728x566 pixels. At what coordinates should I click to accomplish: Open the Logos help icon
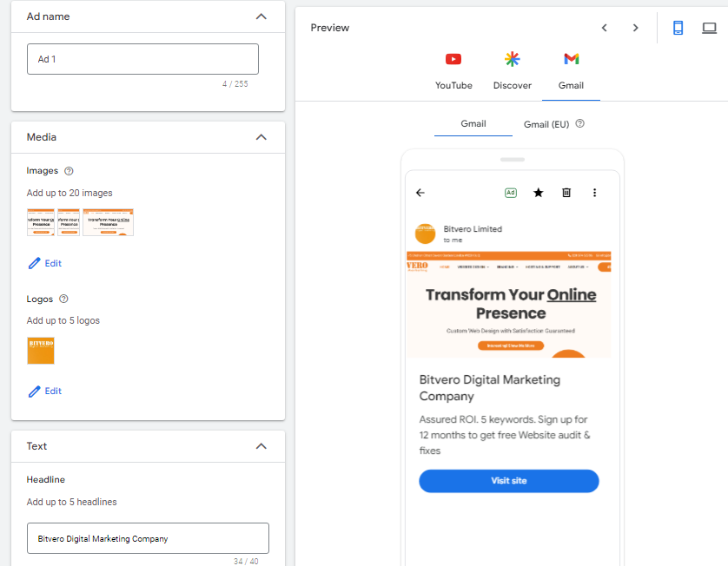click(64, 299)
